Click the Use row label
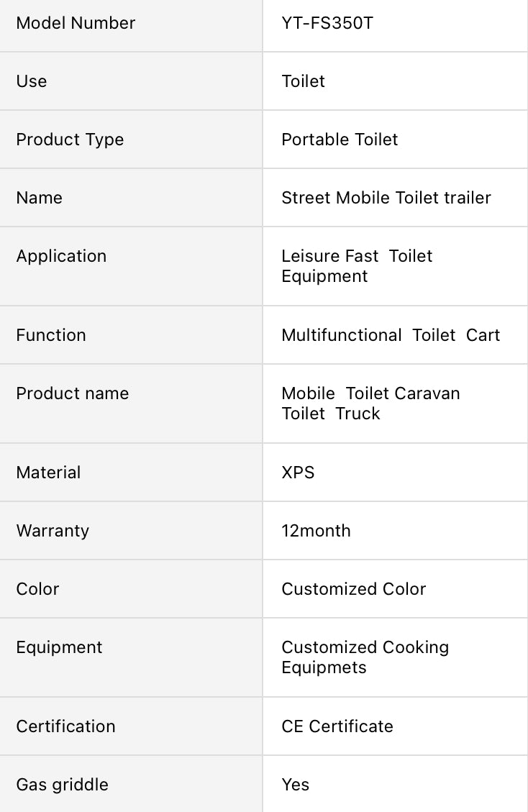The image size is (528, 812). tap(32, 81)
